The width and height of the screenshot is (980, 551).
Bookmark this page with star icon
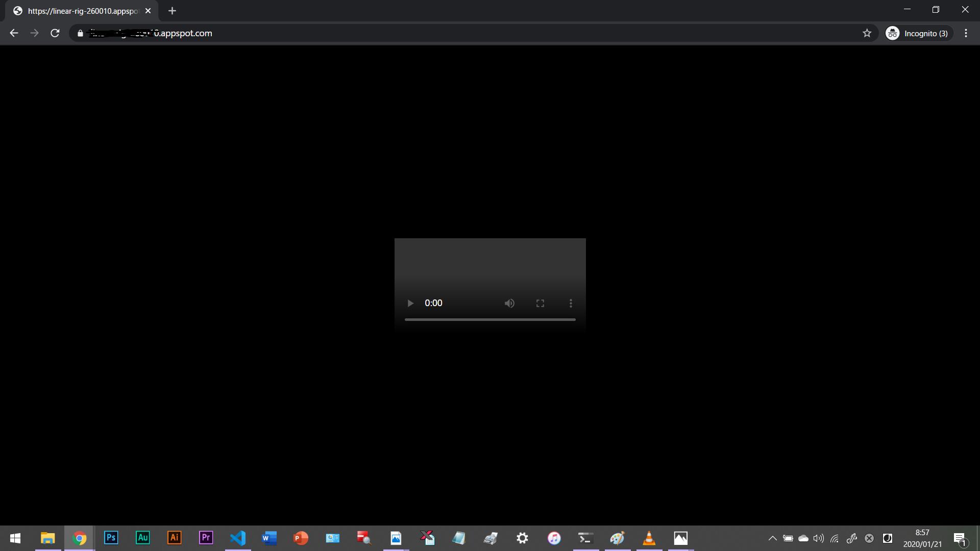[867, 33]
